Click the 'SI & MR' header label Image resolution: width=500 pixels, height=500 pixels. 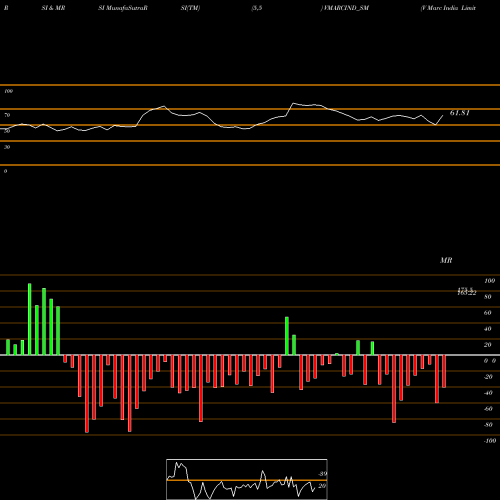coord(53,8)
